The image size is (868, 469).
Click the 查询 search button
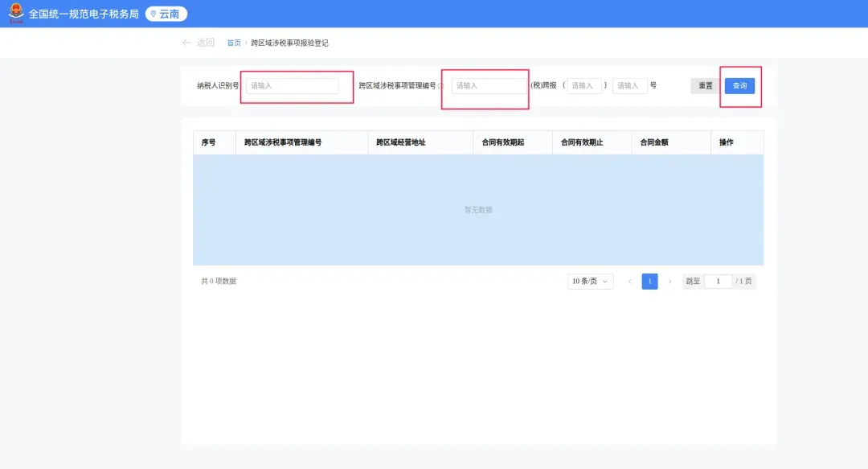pos(739,86)
